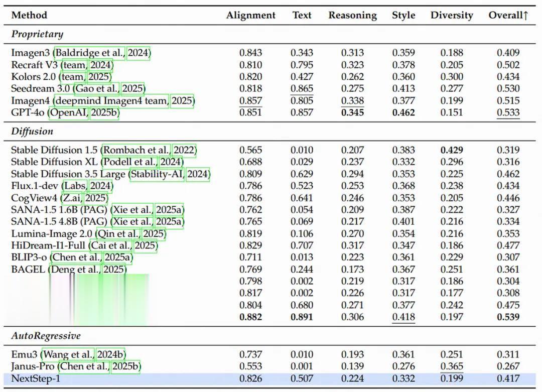Select GPT-4o style score 0.462
Viewport: 542px width, 392px height.
pos(403,113)
